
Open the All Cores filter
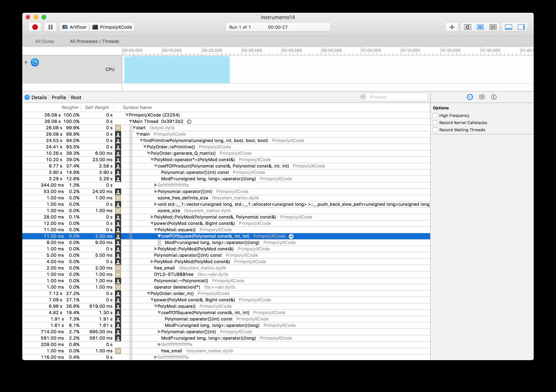[x=45, y=41]
